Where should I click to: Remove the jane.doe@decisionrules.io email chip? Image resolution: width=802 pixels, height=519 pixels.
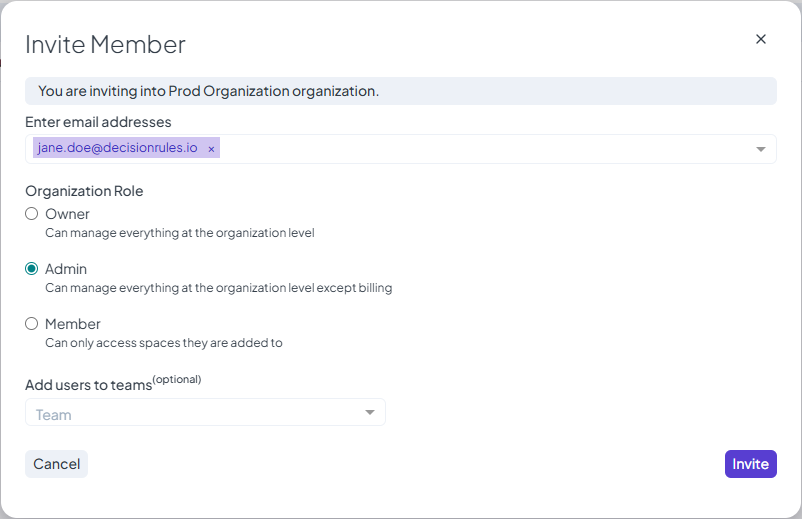point(211,149)
